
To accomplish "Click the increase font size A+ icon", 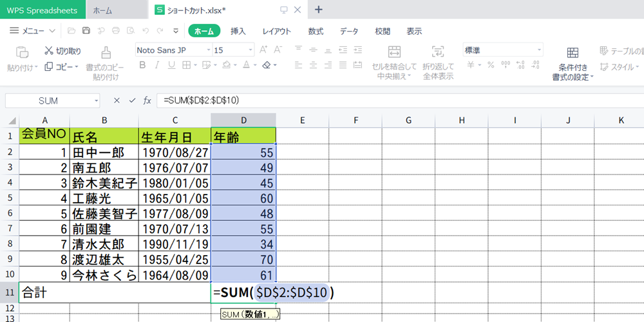I will point(263,50).
